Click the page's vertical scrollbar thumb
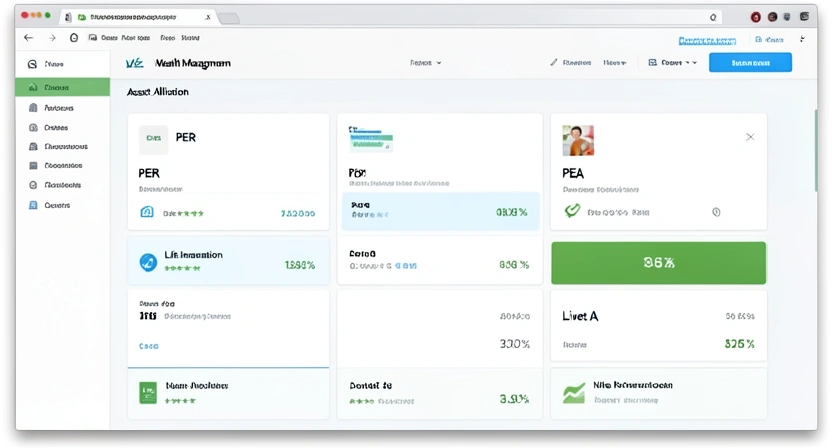The width and height of the screenshot is (832, 448). (816, 150)
